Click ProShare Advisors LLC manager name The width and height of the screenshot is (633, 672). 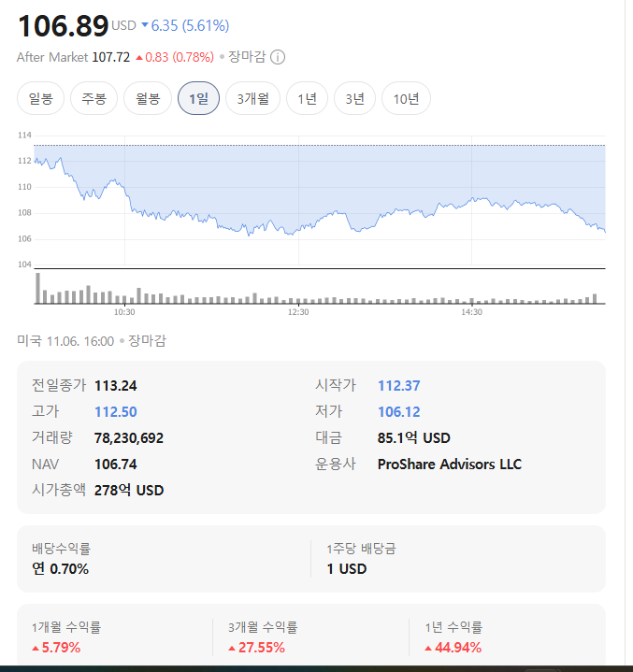(450, 465)
